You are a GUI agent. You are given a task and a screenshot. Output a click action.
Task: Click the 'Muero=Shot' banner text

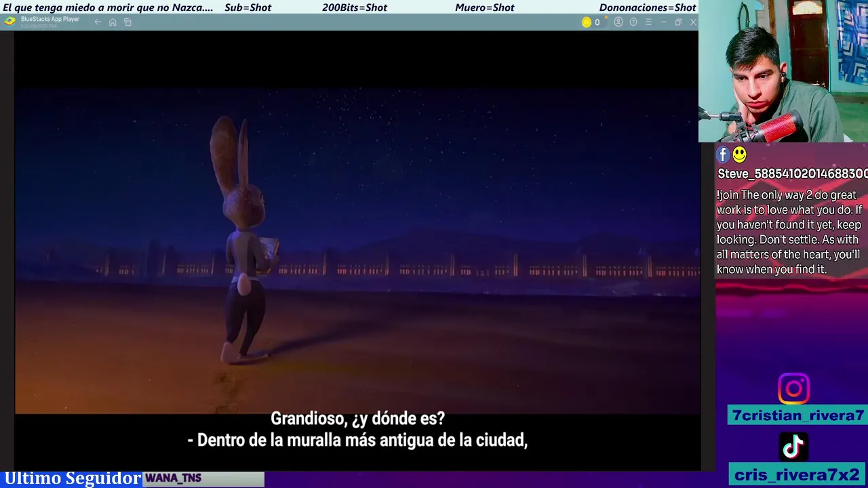pos(484,7)
